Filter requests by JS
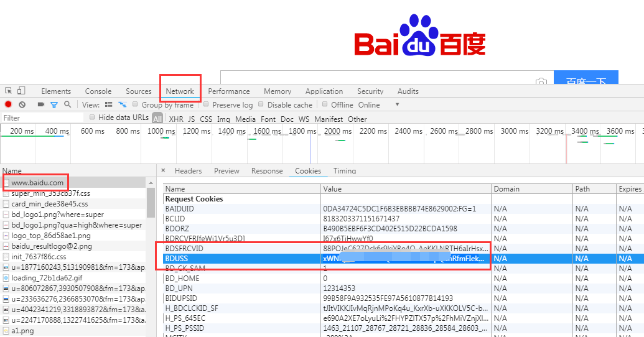 click(x=192, y=119)
